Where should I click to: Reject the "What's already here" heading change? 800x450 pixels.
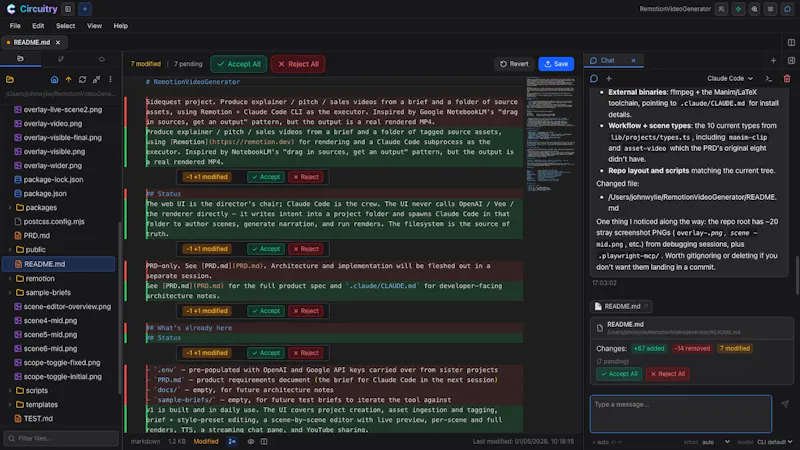[x=306, y=353]
